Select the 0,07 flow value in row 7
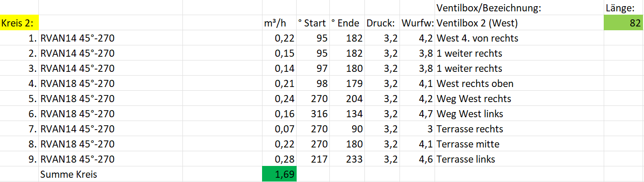Viewport: 644px width, 182px height. [279, 129]
